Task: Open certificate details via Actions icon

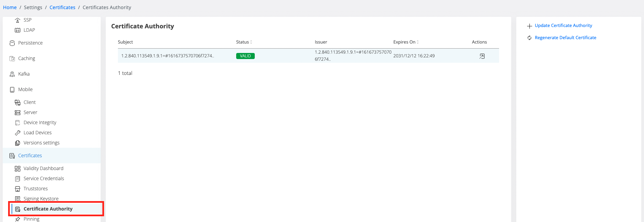Action: point(482,56)
